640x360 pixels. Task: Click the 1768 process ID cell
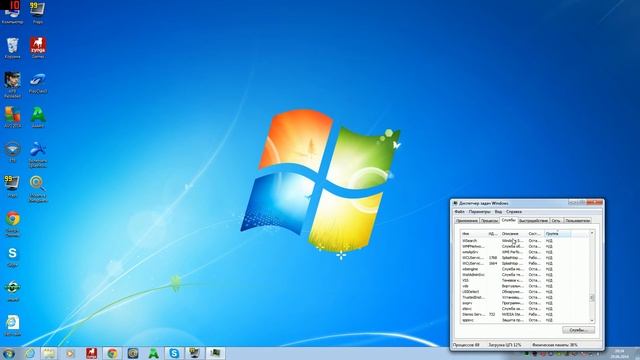pos(493,258)
